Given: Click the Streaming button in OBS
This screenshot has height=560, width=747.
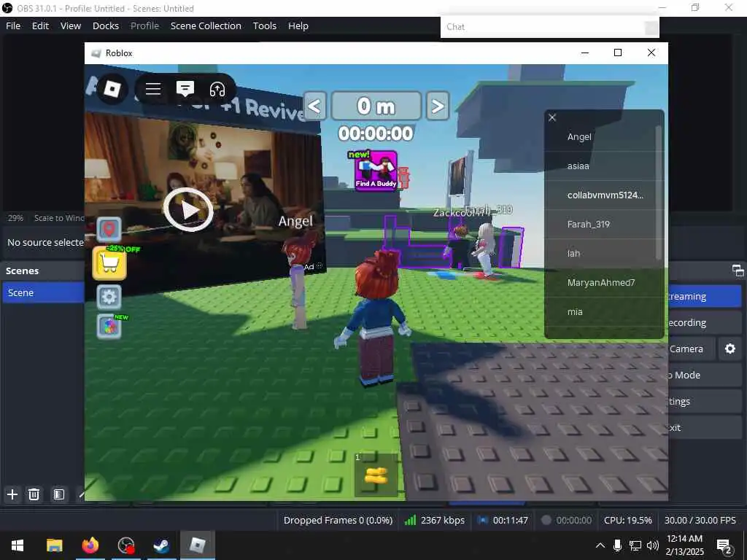Looking at the screenshot, I should pos(705,296).
